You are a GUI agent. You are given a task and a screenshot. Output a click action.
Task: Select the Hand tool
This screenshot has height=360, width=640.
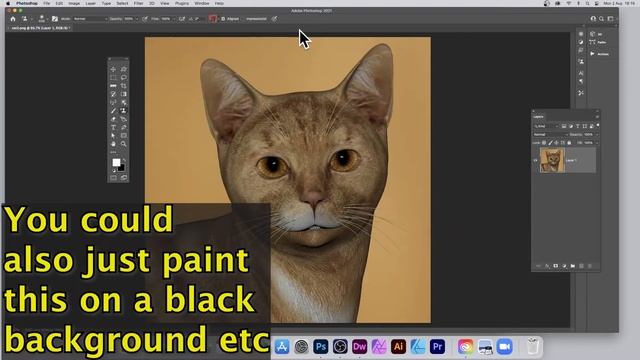tap(113, 144)
